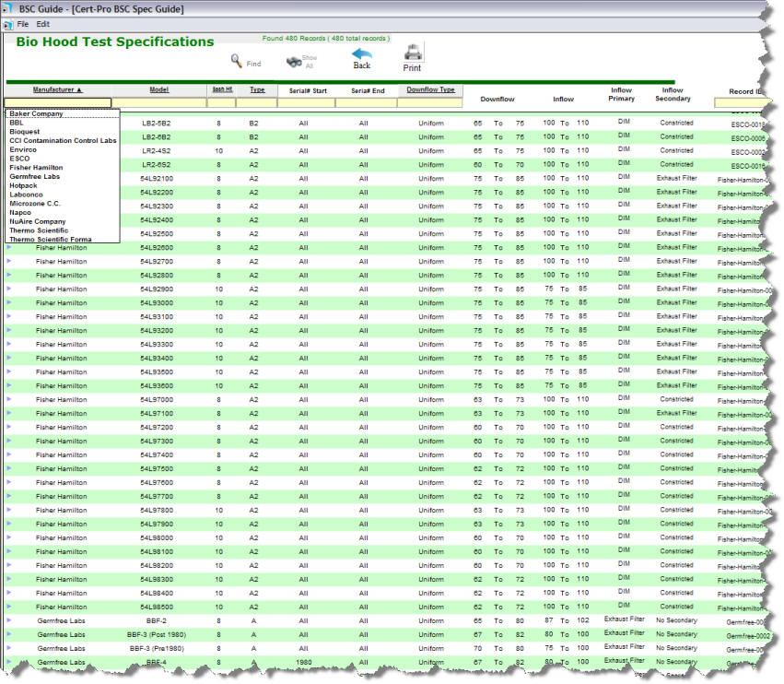The width and height of the screenshot is (784, 684).
Task: Click the Print printer icon
Action: point(413,53)
